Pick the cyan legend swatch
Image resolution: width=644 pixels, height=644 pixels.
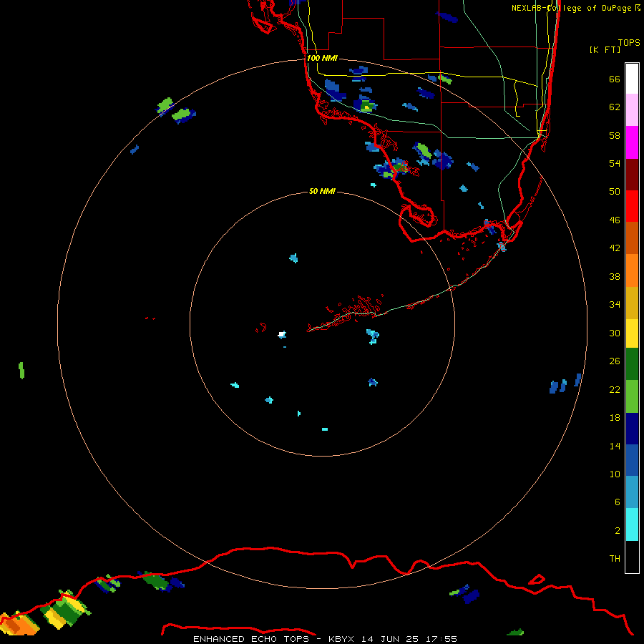point(632,525)
